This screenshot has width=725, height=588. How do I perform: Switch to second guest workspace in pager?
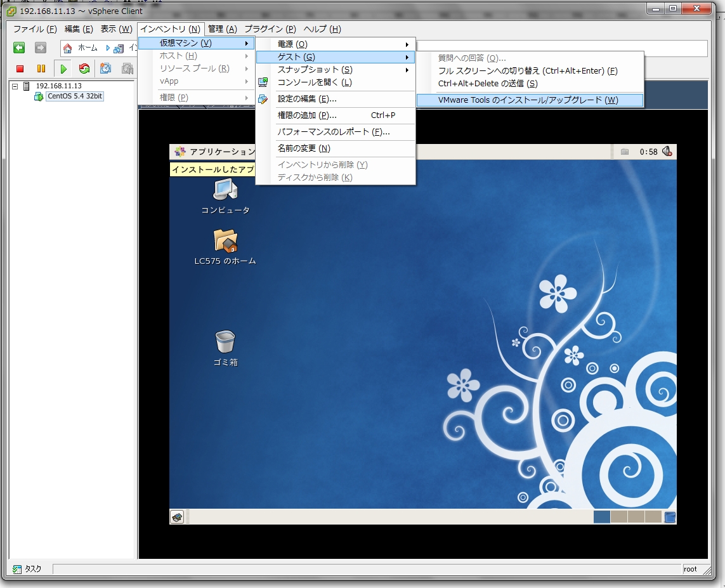(618, 517)
